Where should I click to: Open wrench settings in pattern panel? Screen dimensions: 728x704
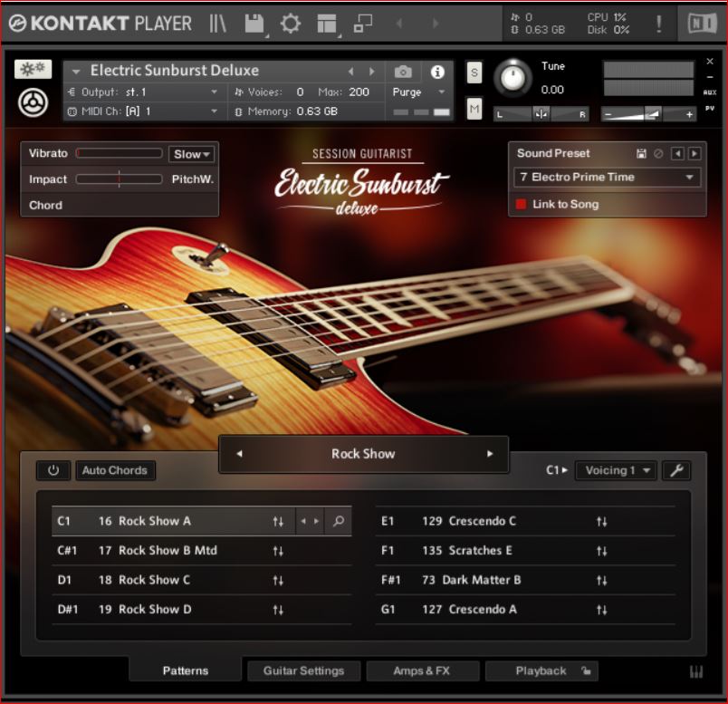(x=676, y=470)
